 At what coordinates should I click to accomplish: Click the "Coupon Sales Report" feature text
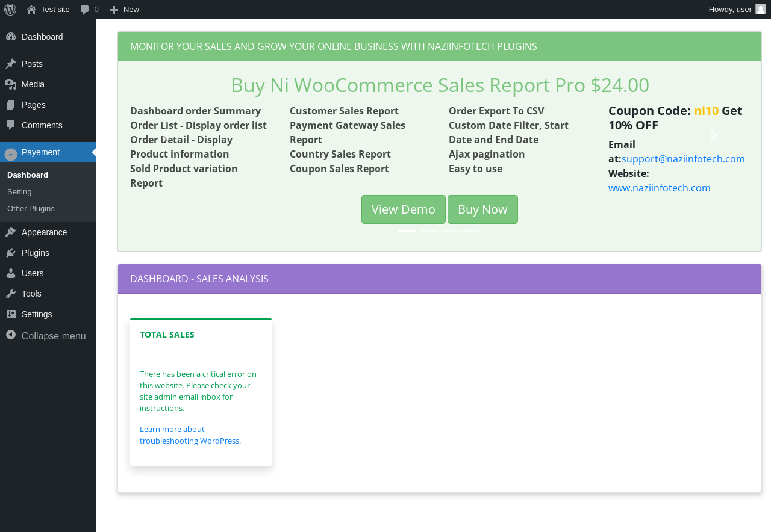coord(339,169)
